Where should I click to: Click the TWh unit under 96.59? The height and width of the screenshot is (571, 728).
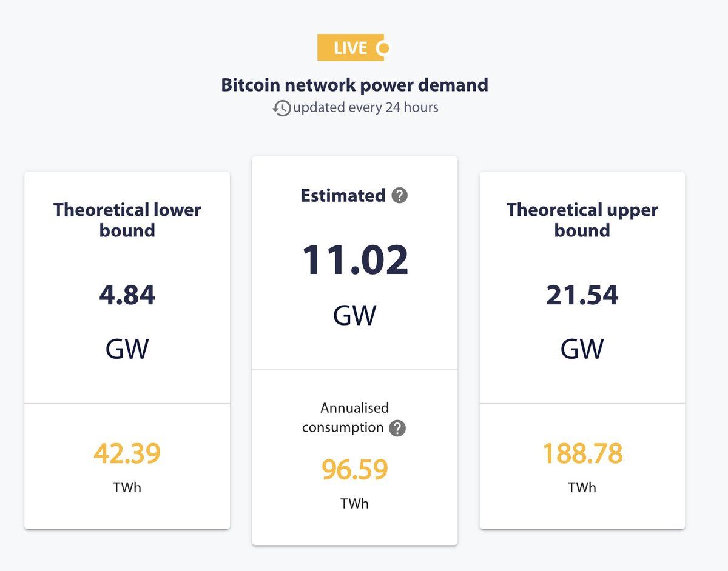tap(355, 504)
